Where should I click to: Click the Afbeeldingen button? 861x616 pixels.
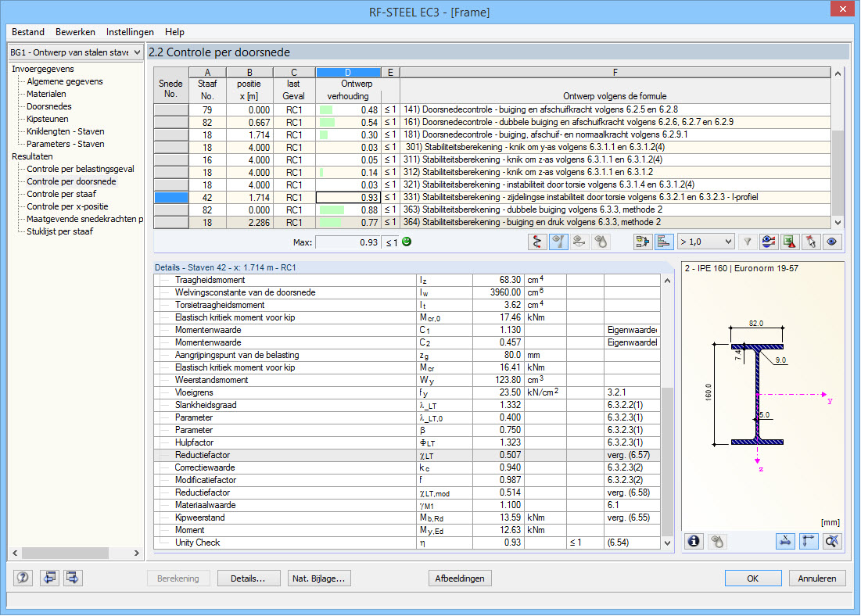461,578
